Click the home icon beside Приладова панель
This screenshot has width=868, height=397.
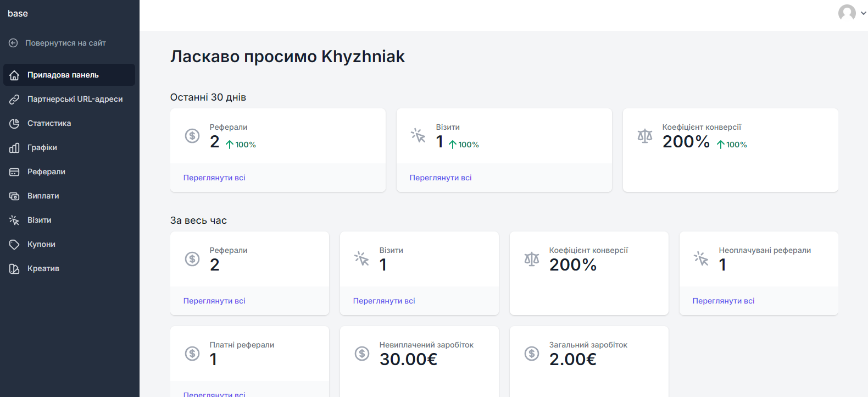[14, 75]
